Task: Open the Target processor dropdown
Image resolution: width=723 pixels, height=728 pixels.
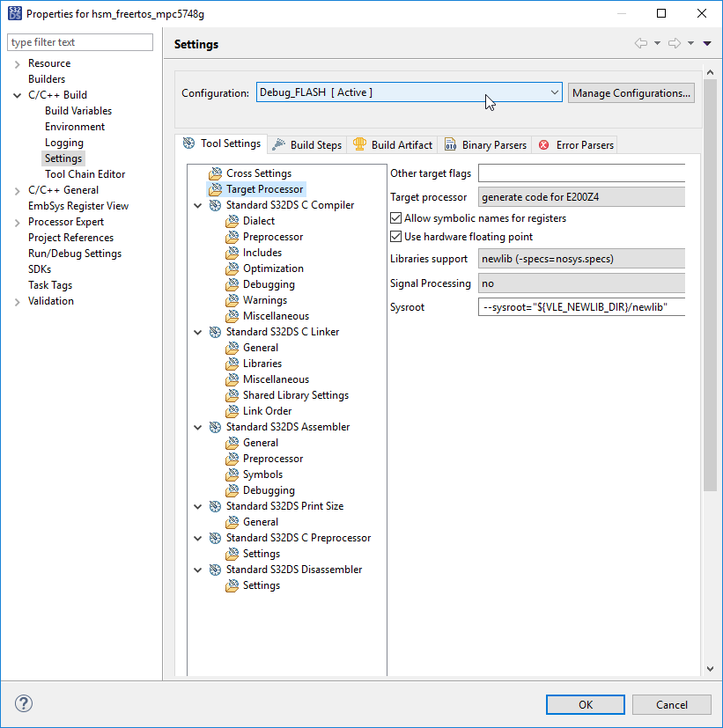Action: tap(581, 197)
